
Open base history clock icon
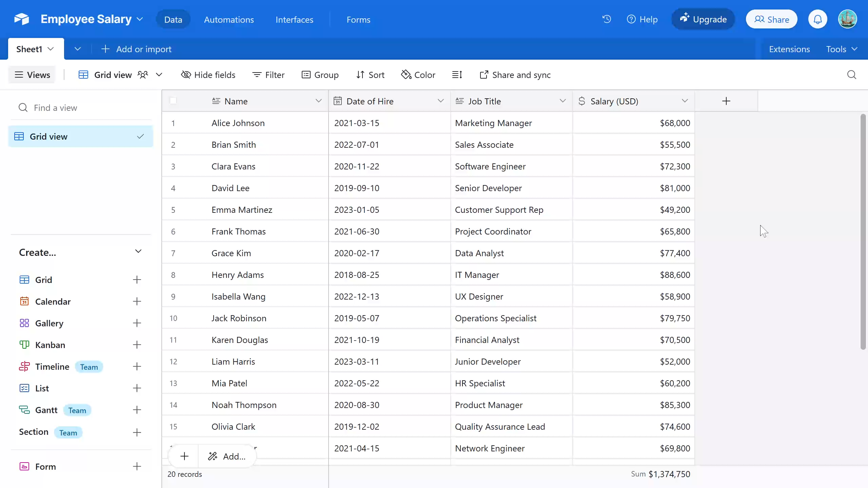click(607, 19)
